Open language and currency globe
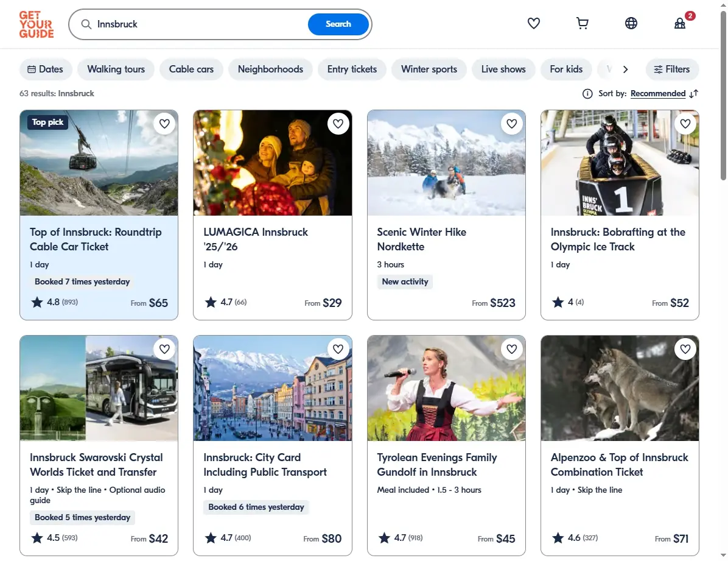Image resolution: width=728 pixels, height=561 pixels. coord(631,23)
